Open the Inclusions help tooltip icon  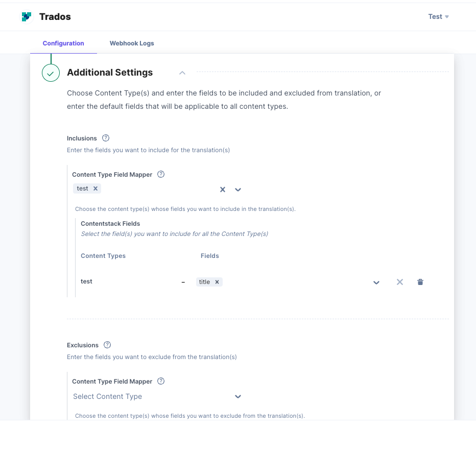click(106, 138)
